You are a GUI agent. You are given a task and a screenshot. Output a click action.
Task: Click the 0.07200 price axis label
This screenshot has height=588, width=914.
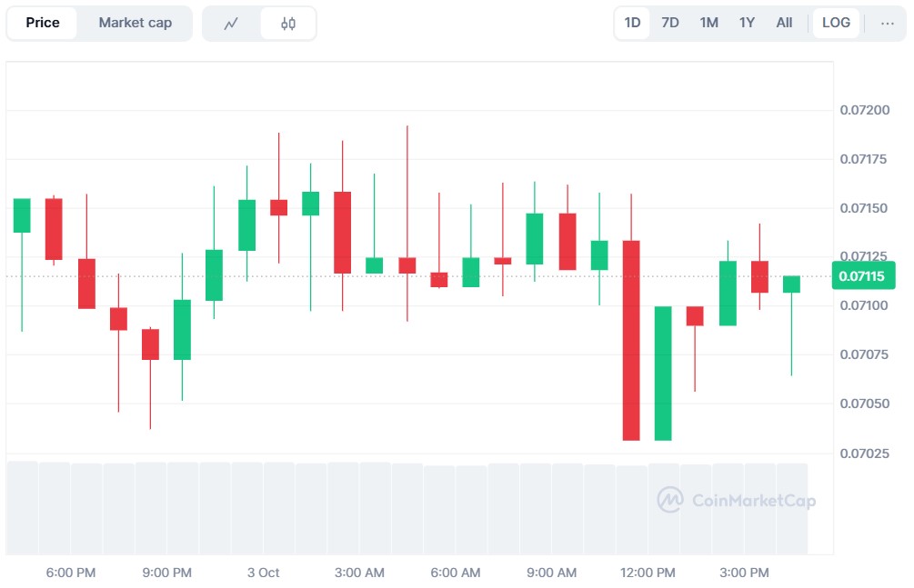(864, 110)
